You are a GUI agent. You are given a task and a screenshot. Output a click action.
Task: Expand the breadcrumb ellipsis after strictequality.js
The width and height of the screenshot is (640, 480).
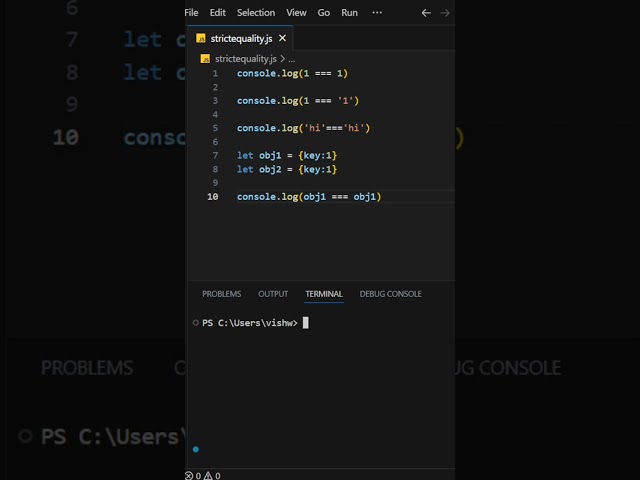[291, 59]
